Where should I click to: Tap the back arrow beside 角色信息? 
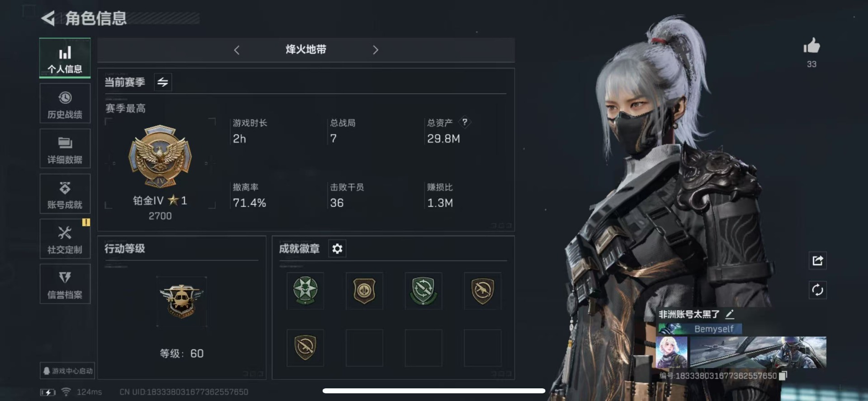pos(48,19)
